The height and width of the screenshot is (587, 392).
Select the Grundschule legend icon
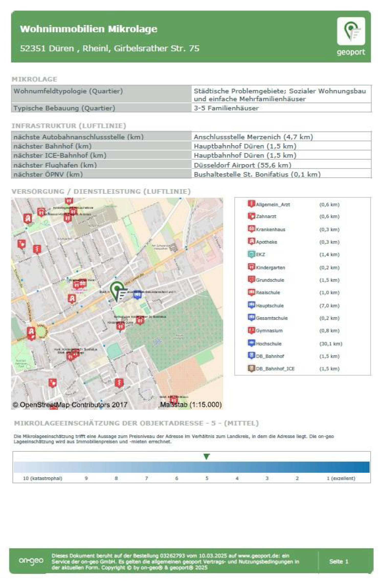coord(251,279)
